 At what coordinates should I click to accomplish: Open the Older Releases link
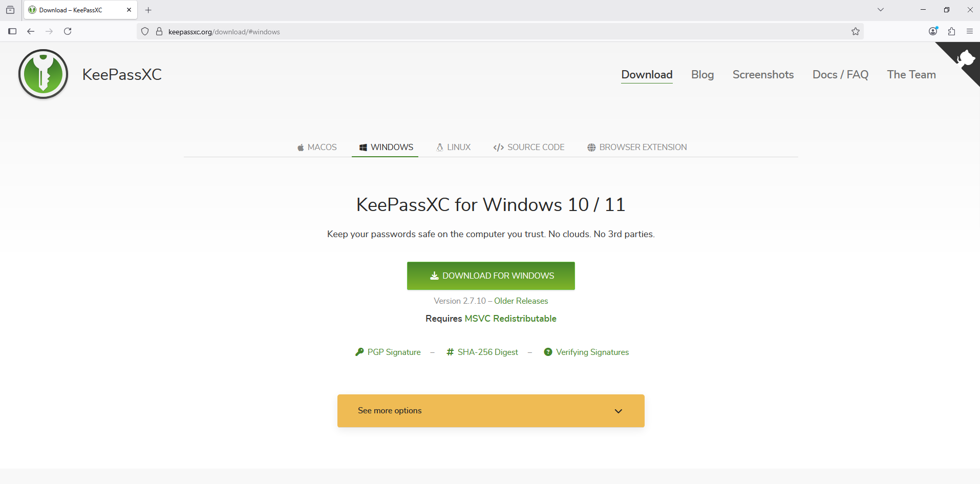(x=521, y=301)
